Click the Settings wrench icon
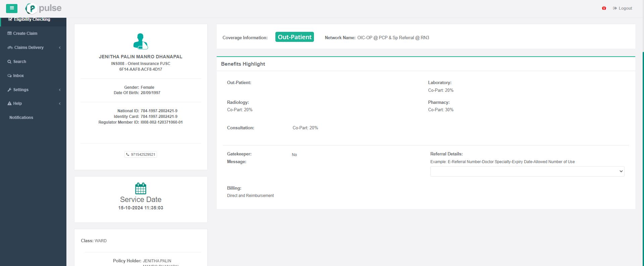 coord(9,90)
